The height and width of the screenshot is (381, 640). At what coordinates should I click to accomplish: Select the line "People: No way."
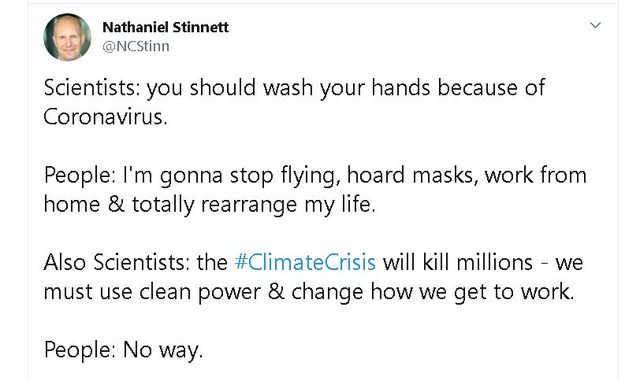pyautogui.click(x=123, y=350)
